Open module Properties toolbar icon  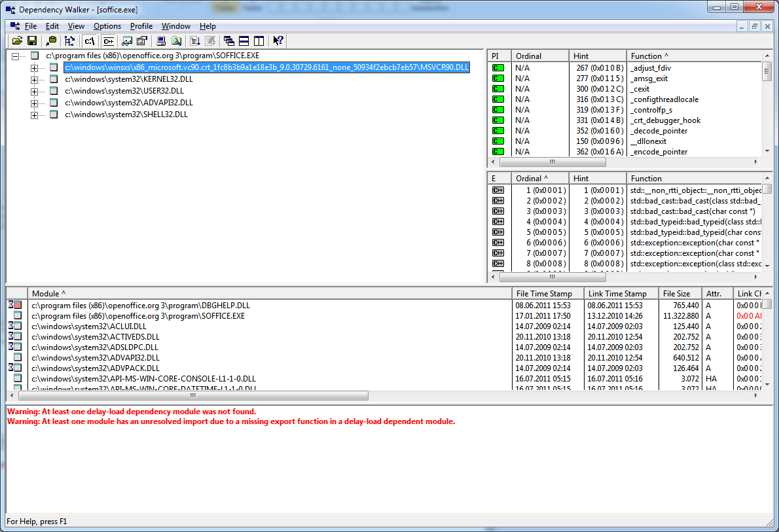pos(142,41)
